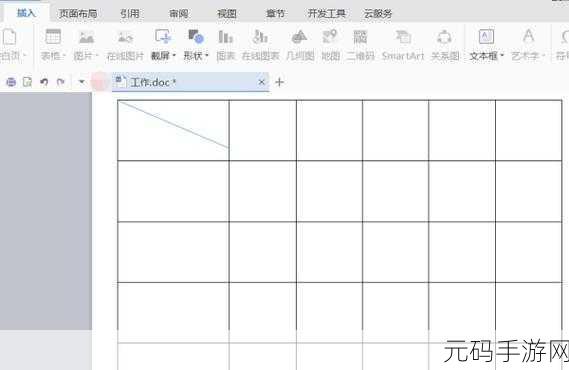Viewport: 569px width, 370px height.
Task: Insert a map with the 地图 icon
Action: 330,37
